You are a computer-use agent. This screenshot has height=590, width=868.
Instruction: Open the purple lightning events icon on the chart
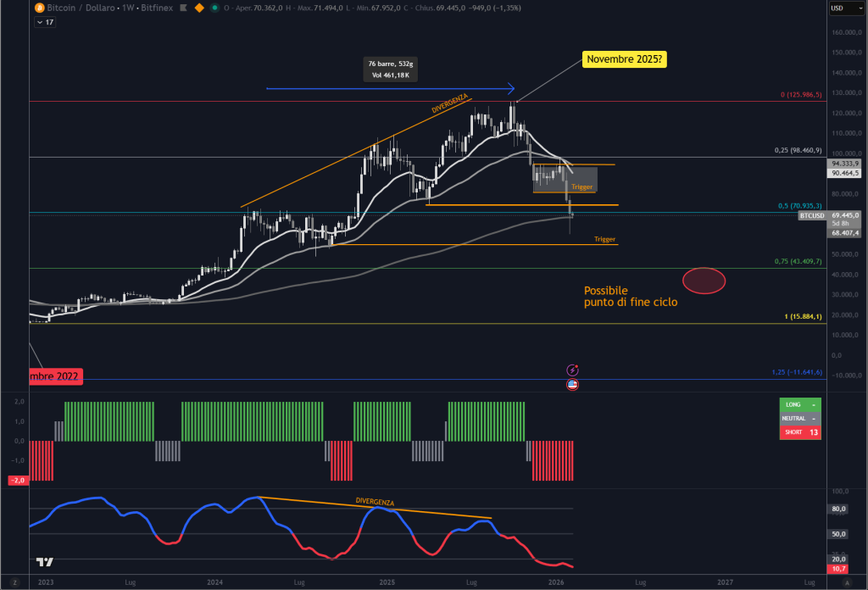[x=572, y=370]
